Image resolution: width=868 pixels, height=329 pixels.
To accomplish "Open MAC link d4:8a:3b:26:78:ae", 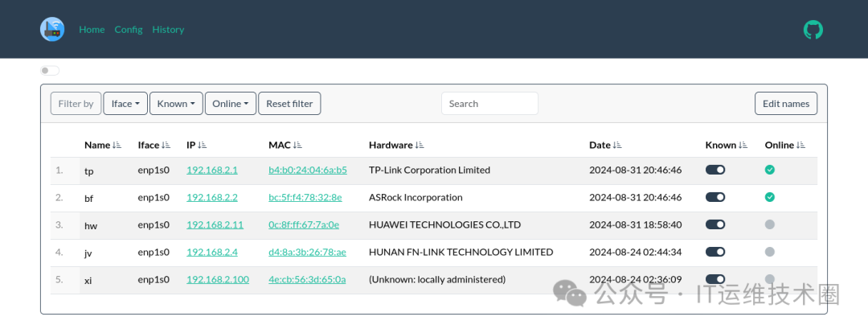I will 307,252.
